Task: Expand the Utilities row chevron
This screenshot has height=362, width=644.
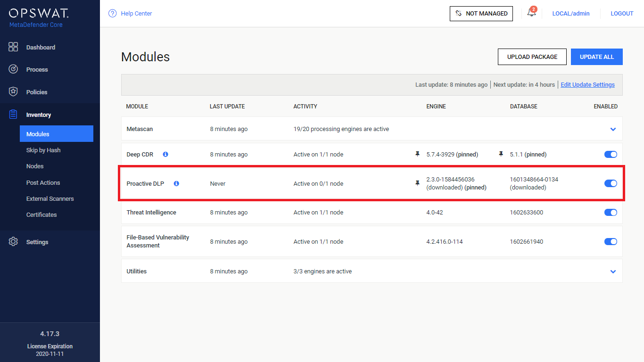Action: pyautogui.click(x=613, y=271)
